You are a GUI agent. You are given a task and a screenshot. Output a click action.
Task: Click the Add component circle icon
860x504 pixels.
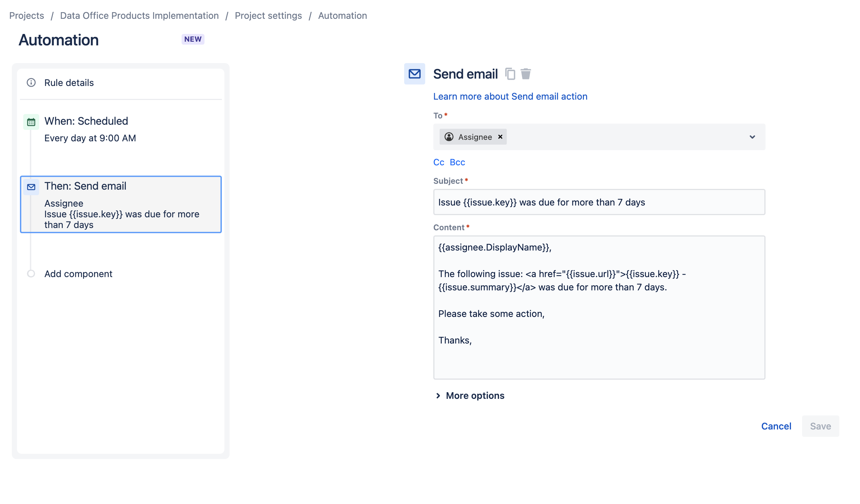[31, 274]
